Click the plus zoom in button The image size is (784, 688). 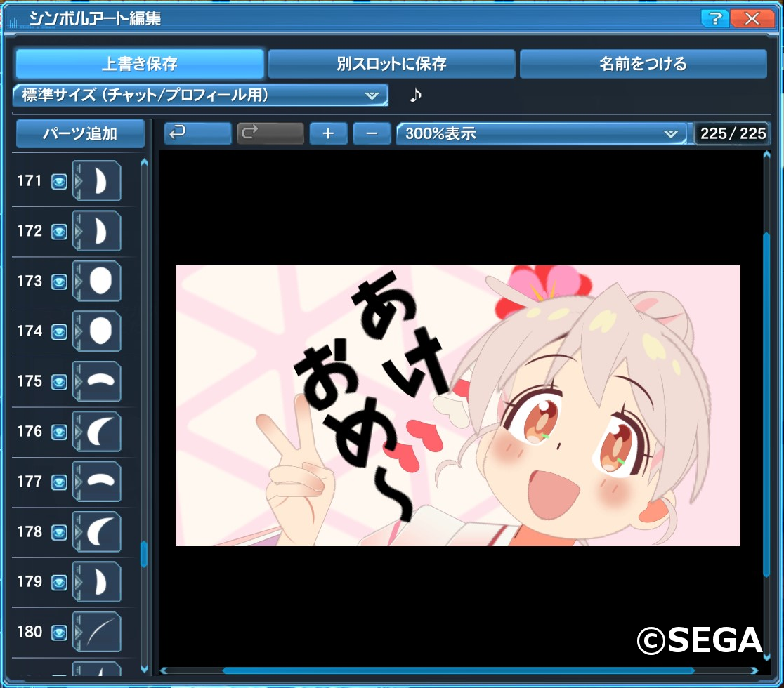pos(329,133)
